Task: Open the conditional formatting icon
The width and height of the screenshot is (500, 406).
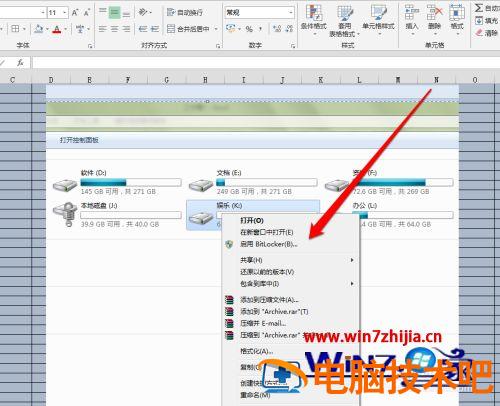Action: 313,17
